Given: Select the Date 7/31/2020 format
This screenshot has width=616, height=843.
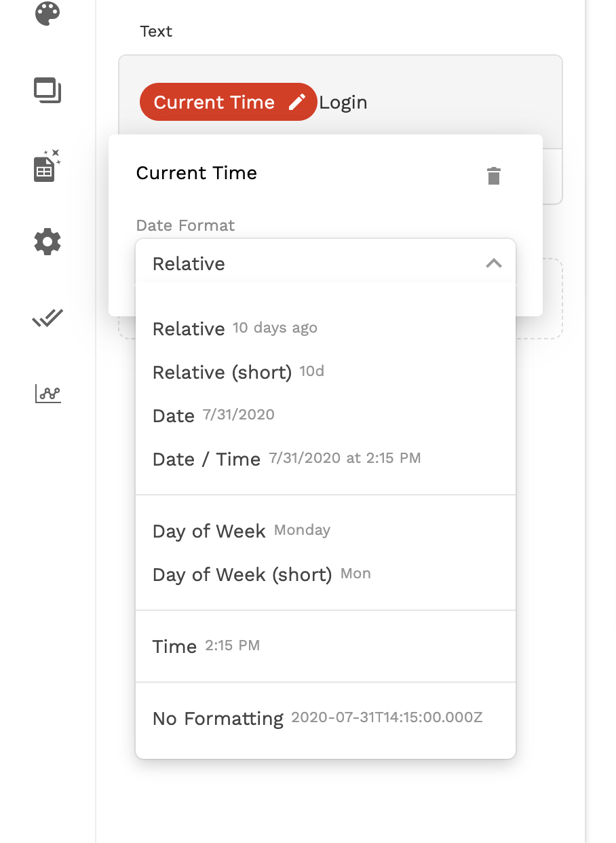Looking at the screenshot, I should click(213, 416).
